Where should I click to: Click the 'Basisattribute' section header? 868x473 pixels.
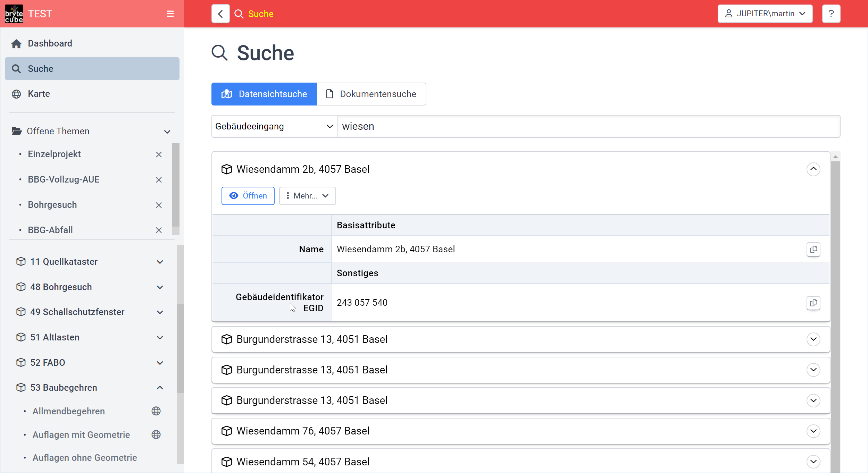pos(366,225)
